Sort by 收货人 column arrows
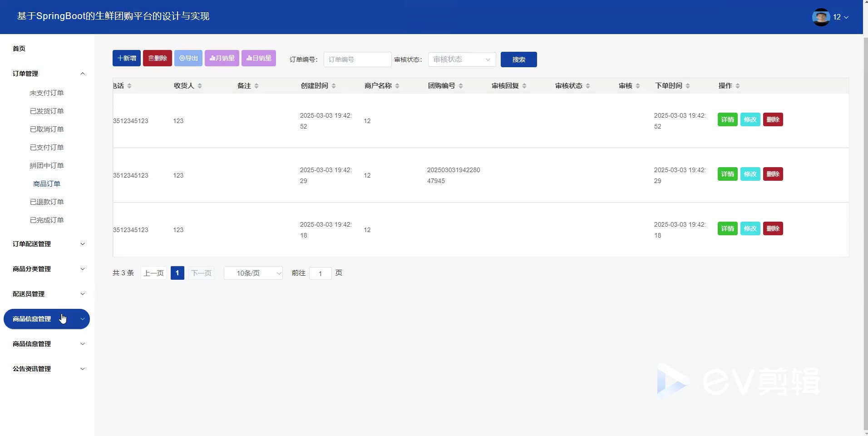 point(200,86)
